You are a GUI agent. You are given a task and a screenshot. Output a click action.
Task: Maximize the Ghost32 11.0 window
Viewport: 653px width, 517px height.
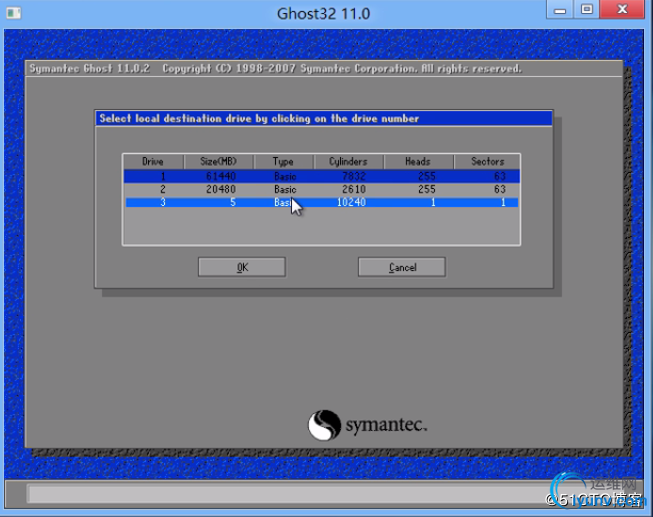587,10
